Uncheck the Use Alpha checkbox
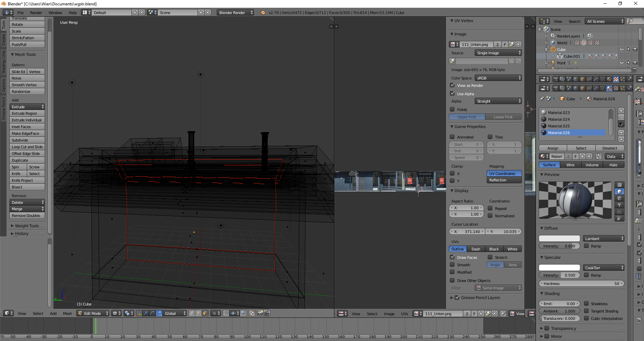Image resolution: width=644 pixels, height=341 pixels. point(452,94)
